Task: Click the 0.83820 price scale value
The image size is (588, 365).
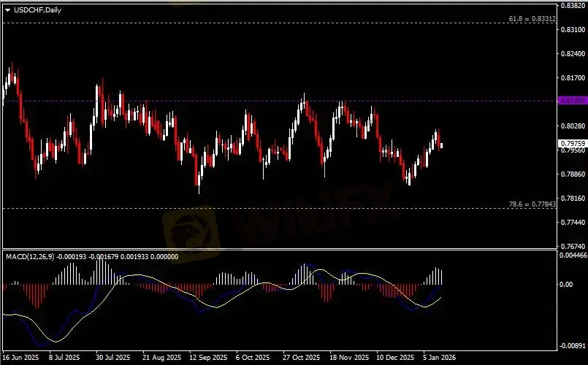Action: click(x=573, y=6)
